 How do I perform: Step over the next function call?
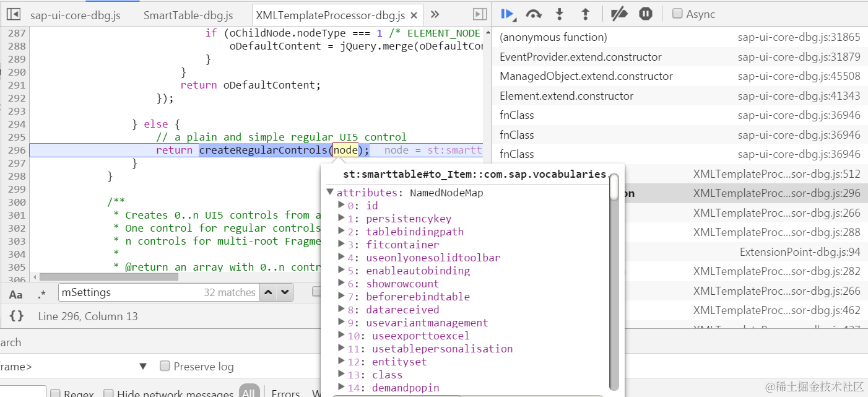533,14
